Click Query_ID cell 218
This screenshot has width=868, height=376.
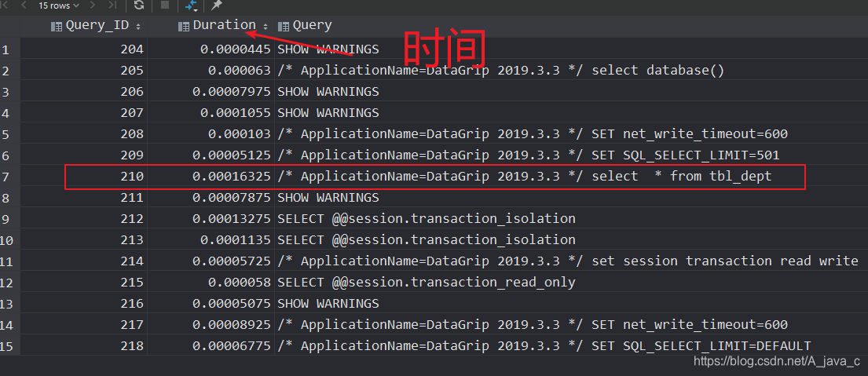coord(132,346)
